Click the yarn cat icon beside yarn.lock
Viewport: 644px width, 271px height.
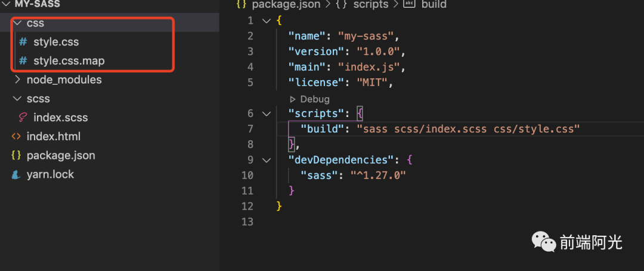[x=17, y=174]
